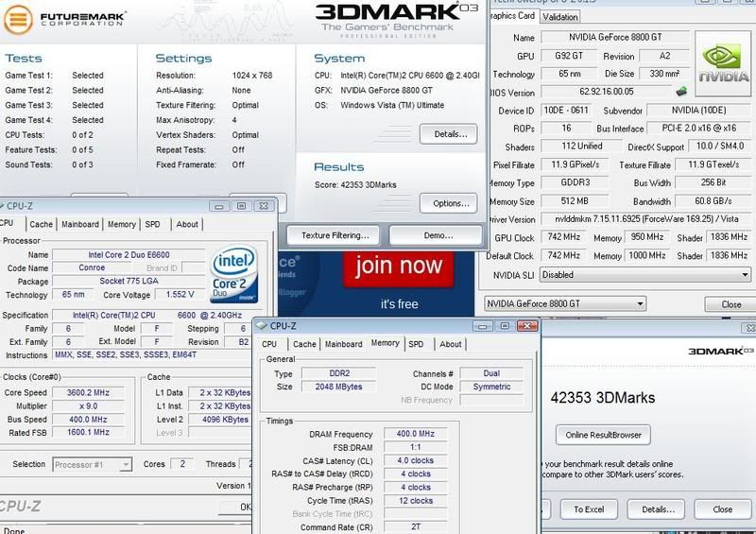Expand the Processor #1 selection dropdown
Image resolution: width=756 pixels, height=534 pixels.
point(93,464)
